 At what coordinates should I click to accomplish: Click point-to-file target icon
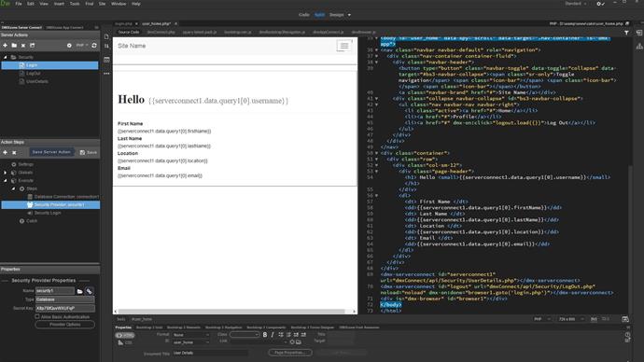click(x=292, y=341)
